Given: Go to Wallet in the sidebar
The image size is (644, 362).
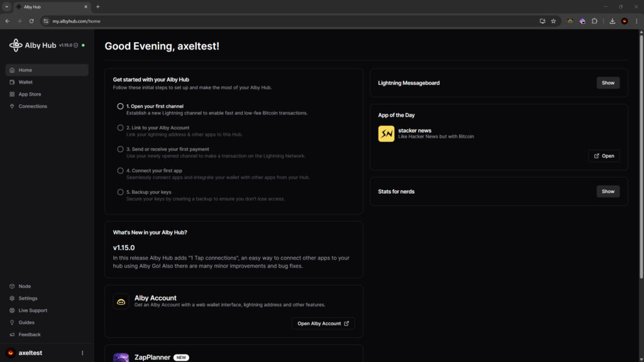Looking at the screenshot, I should [x=25, y=82].
